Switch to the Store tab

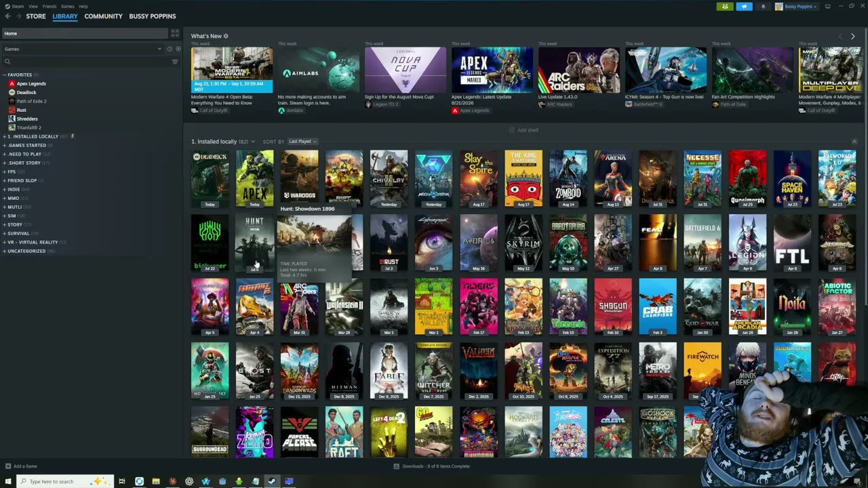(36, 16)
